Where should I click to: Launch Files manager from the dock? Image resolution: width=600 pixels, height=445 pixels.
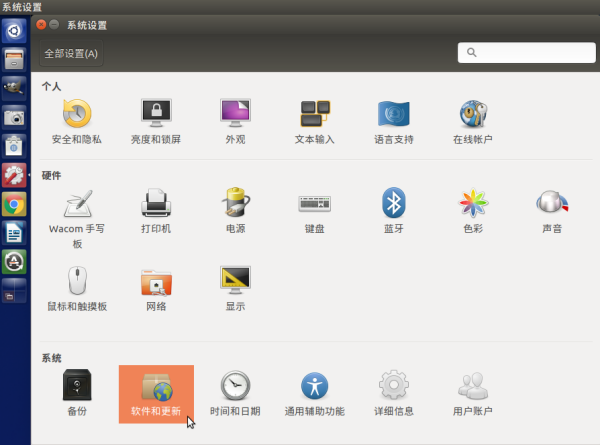14,59
